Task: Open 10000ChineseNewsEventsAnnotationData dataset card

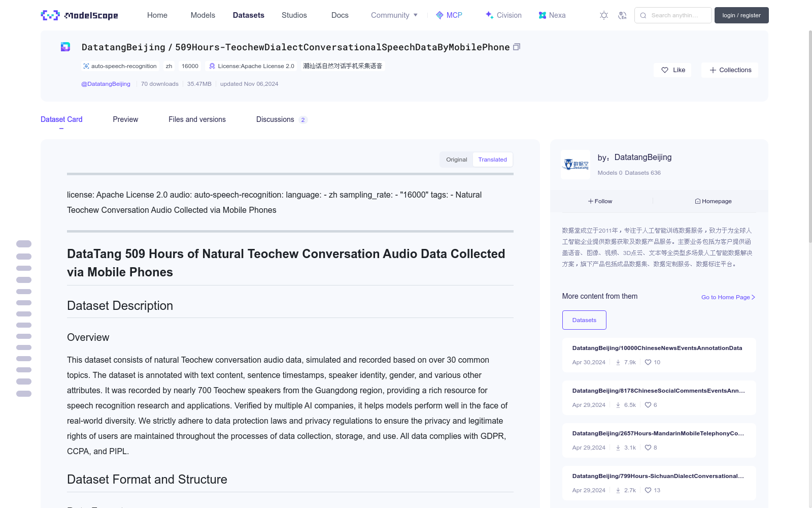Action: point(659,355)
